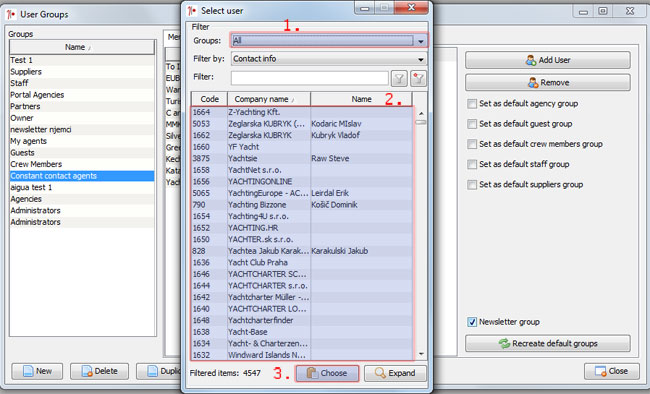
Task: Click Recreate default groups button
Action: tap(548, 343)
